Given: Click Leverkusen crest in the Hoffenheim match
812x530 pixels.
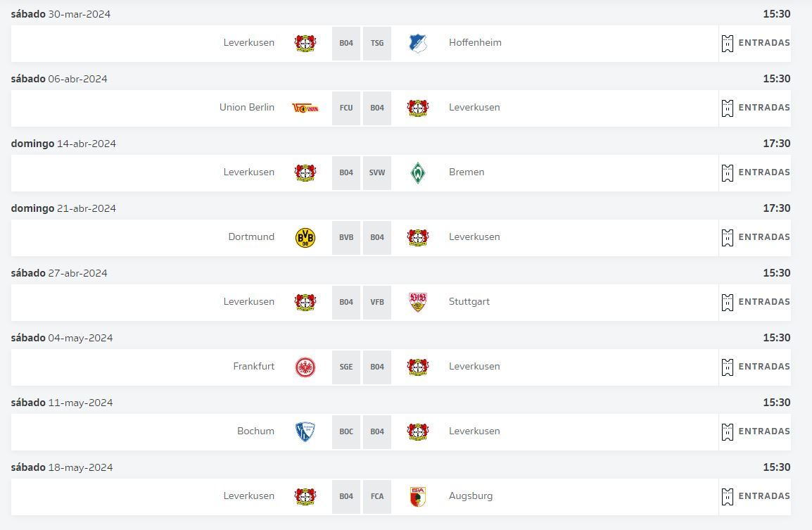Looking at the screenshot, I should tap(305, 43).
